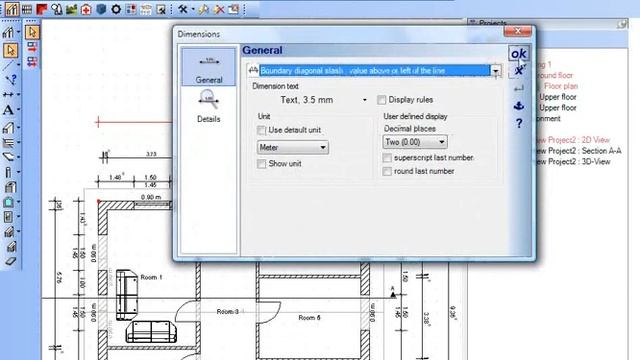Confirm the dialog with the ok button

518,53
